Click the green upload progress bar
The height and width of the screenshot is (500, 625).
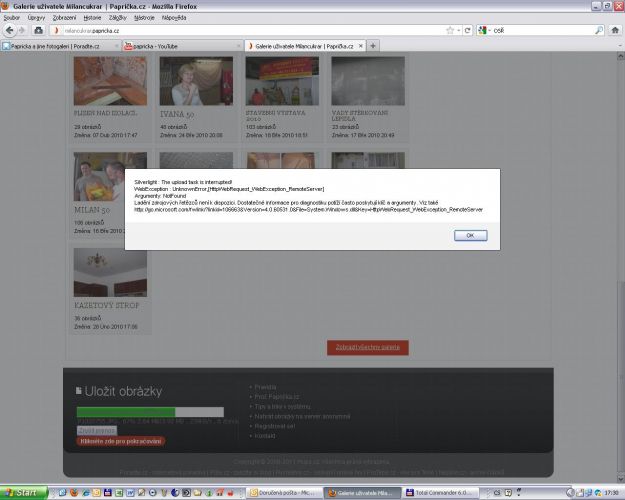(150, 412)
